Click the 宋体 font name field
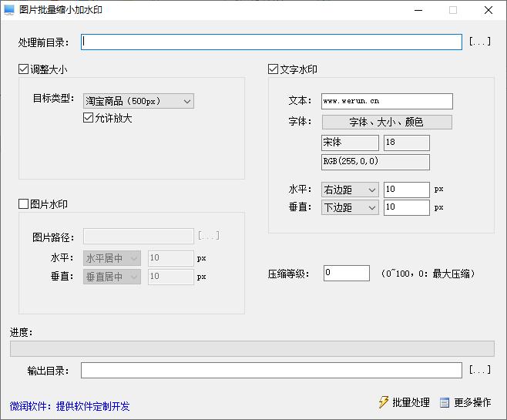Viewport: 507px width, 420px height. click(350, 143)
